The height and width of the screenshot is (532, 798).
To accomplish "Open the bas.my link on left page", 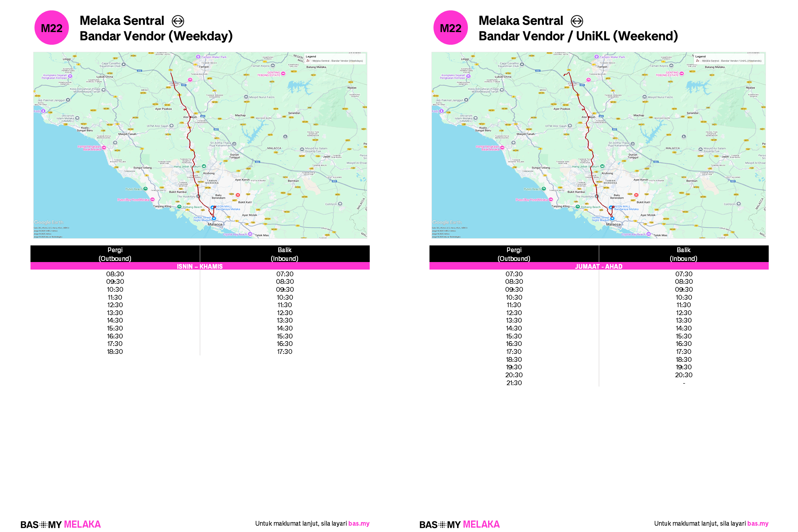I will (x=359, y=523).
